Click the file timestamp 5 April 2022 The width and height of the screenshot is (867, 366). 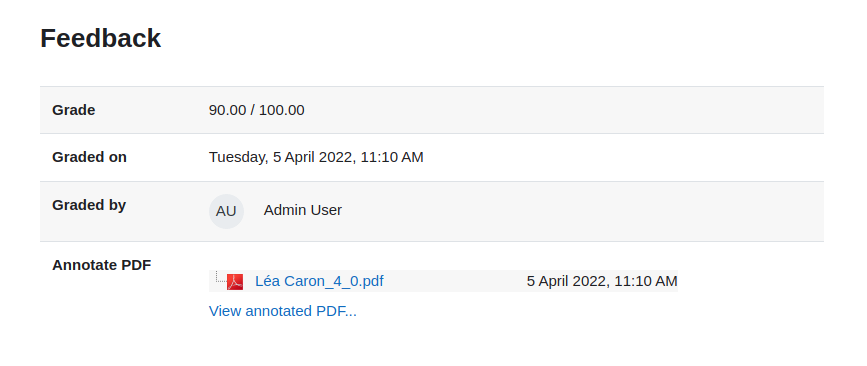click(x=602, y=281)
